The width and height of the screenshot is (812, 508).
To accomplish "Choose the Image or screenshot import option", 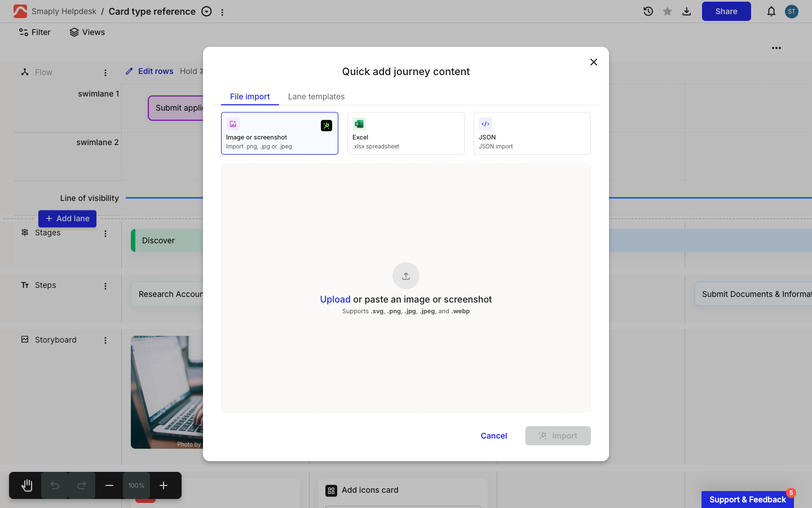I will 280,133.
